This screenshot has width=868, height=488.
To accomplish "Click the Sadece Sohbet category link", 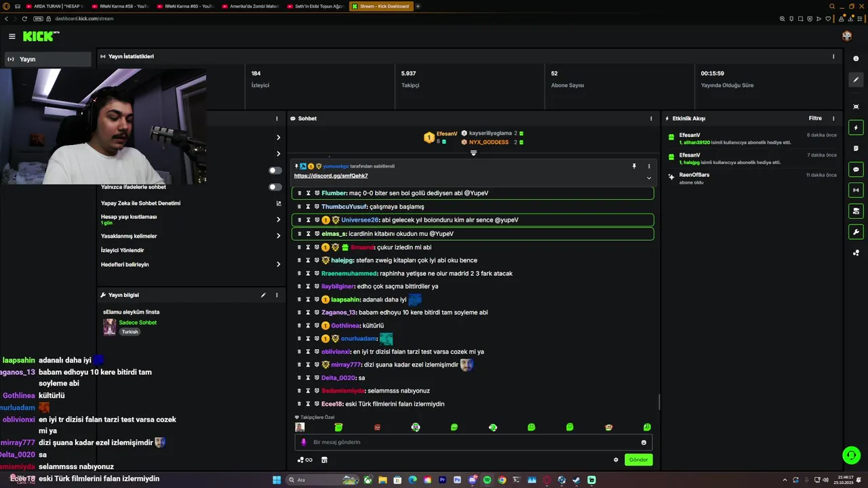I will tap(138, 323).
